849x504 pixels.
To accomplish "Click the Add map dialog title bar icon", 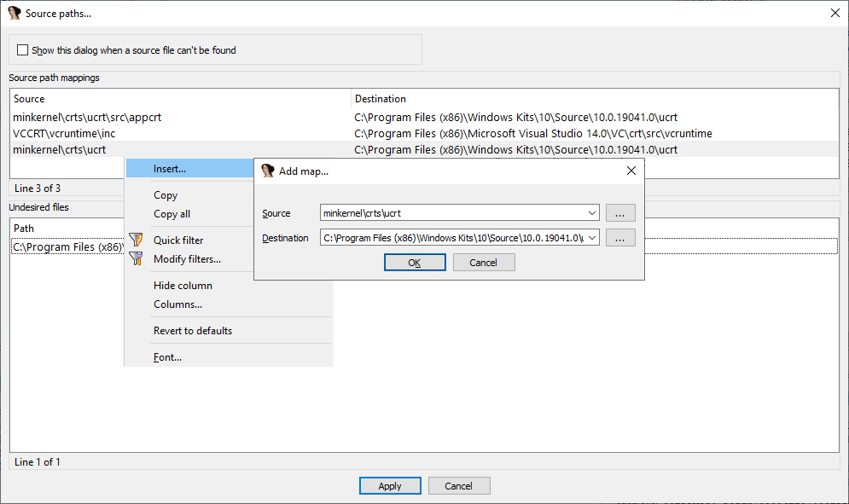I will 267,171.
